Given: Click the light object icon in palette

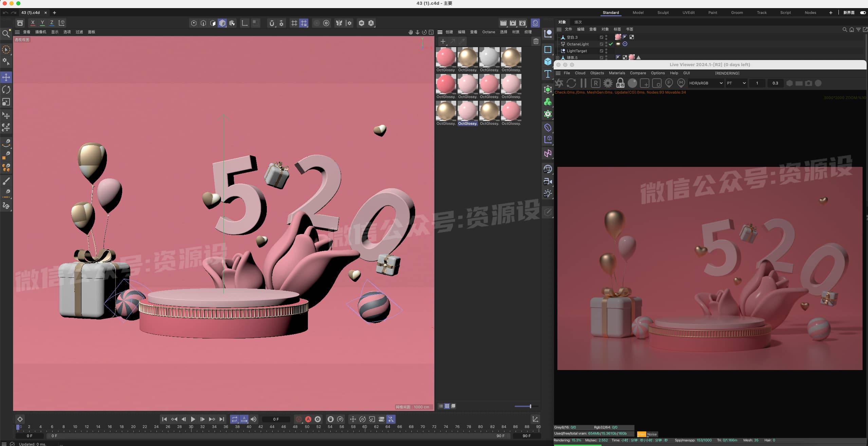Looking at the screenshot, I should 548,194.
